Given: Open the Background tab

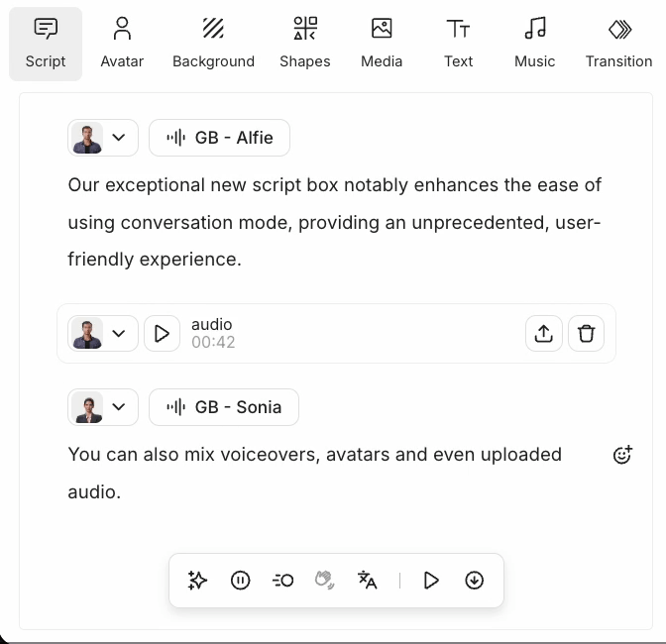Looking at the screenshot, I should (213, 43).
